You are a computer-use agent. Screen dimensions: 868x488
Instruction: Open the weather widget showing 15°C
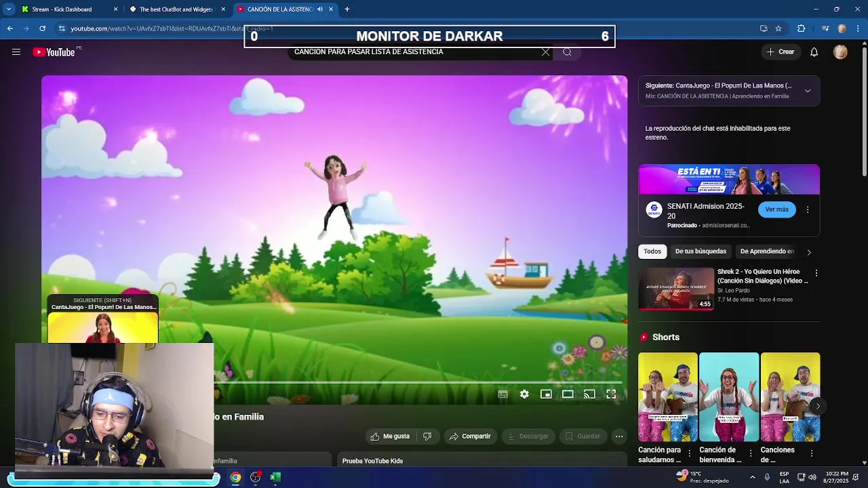[x=701, y=477]
